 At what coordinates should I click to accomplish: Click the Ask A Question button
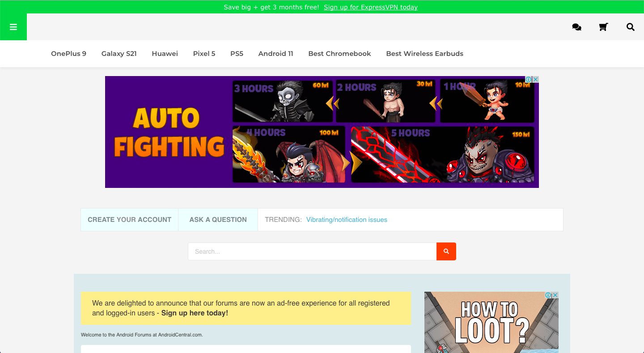click(218, 220)
